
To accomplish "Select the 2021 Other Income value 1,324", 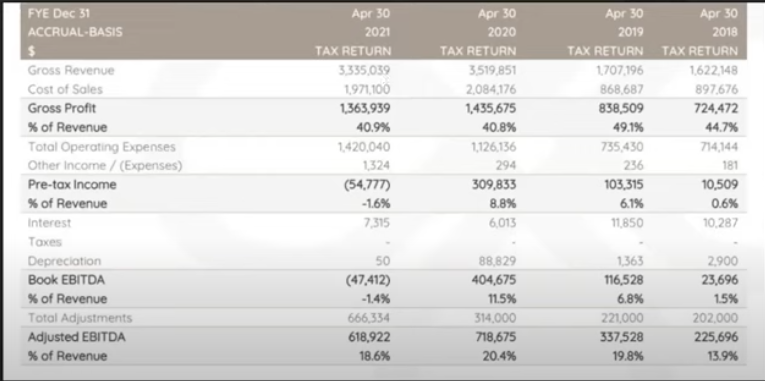I will (x=376, y=165).
